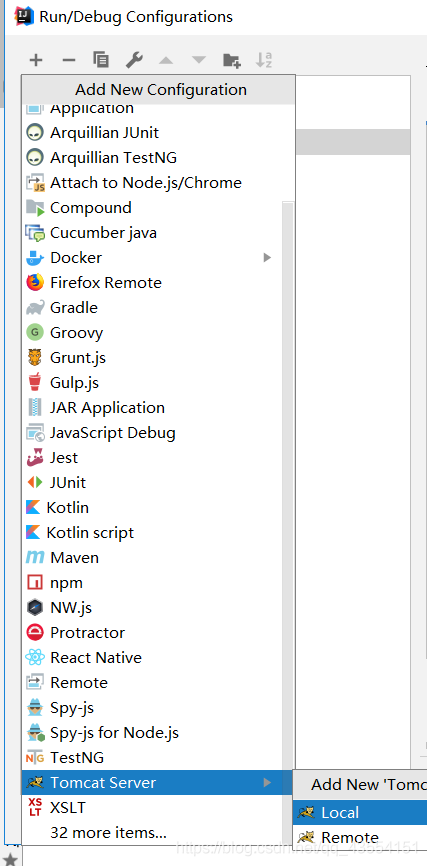This screenshot has height=866, width=427.
Task: Select Tomcat Server menu entry
Action: [x=157, y=783]
